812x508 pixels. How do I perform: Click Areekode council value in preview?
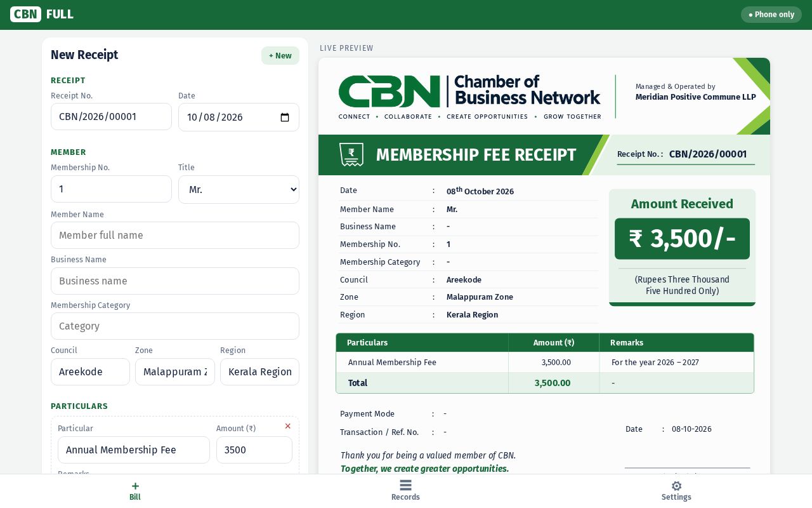pyautogui.click(x=464, y=279)
